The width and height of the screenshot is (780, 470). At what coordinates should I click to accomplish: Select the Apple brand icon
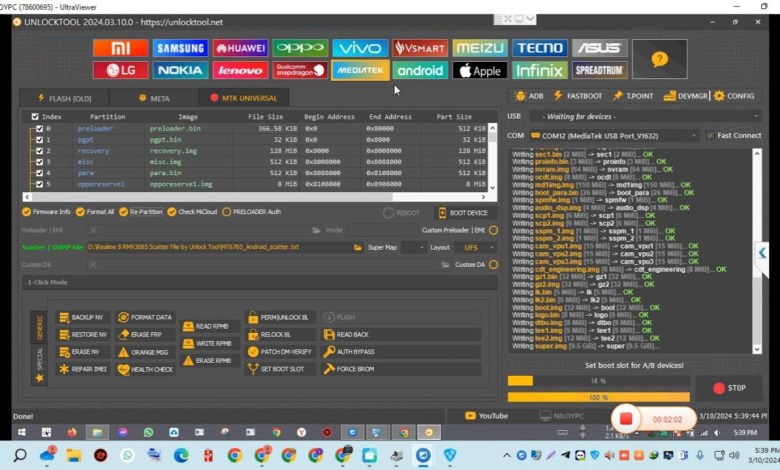click(480, 70)
